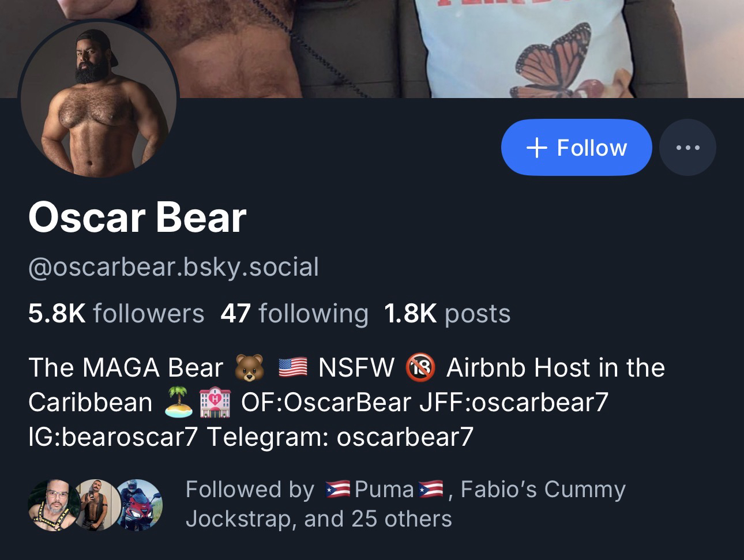This screenshot has height=560, width=744.
Task: Click the Oscar Bear display name
Action: point(137,218)
